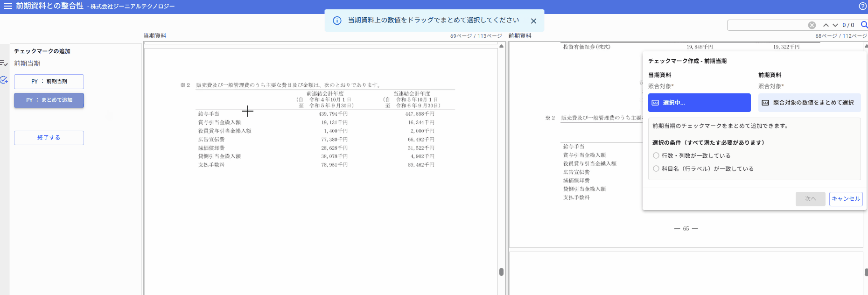The image size is (868, 295).
Task: Click value 447,858千円 in 給与手当 row
Action: (x=420, y=114)
